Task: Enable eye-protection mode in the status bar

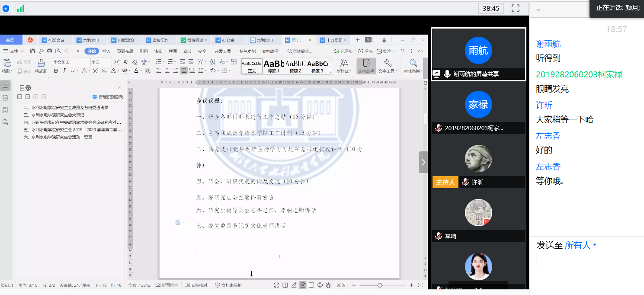Action: [x=329, y=285]
